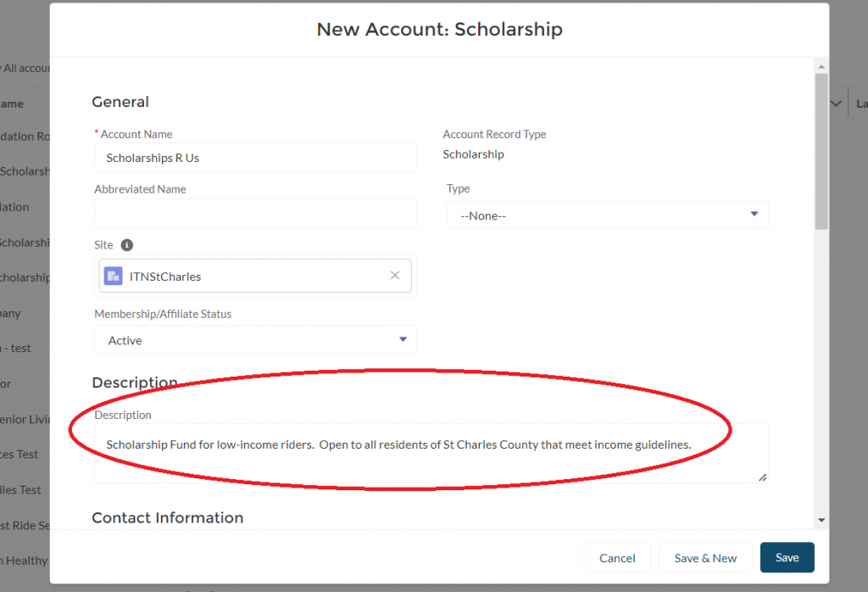Viewport: 868px width, 592px height.
Task: Click the info icon next to Site
Action: click(127, 245)
